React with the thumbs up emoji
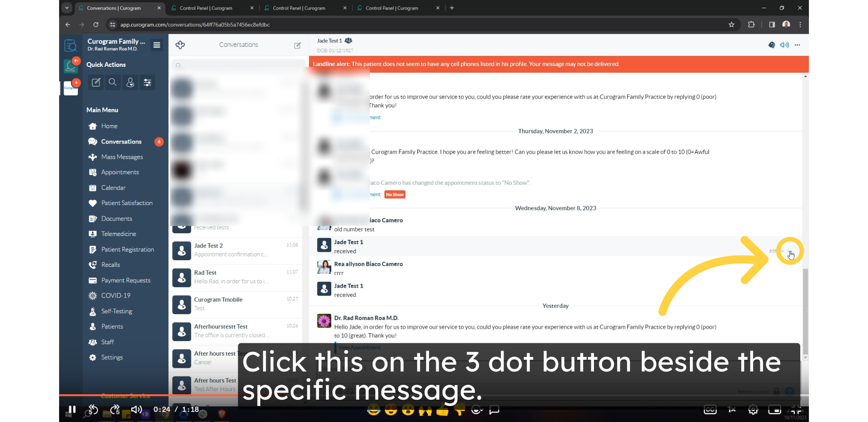Image resolution: width=868 pixels, height=422 pixels. 442,410
